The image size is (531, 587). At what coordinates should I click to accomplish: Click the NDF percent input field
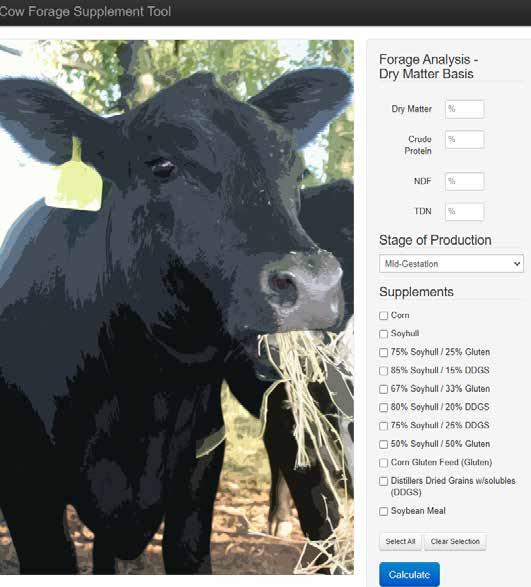click(x=465, y=181)
